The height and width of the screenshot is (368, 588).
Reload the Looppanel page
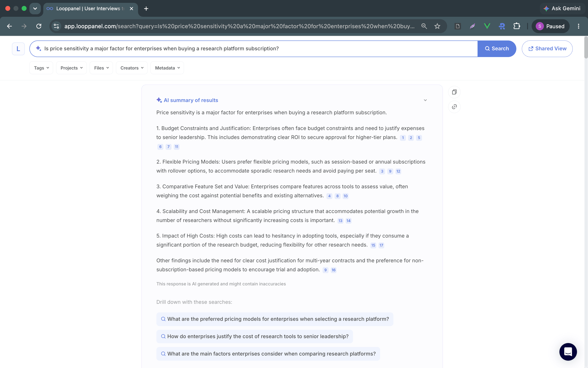click(39, 26)
